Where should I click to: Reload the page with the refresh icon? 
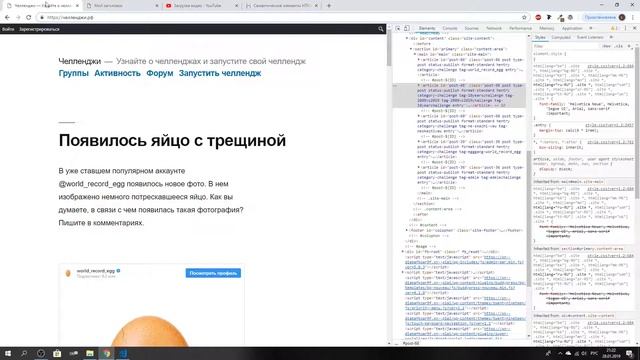(x=29, y=18)
